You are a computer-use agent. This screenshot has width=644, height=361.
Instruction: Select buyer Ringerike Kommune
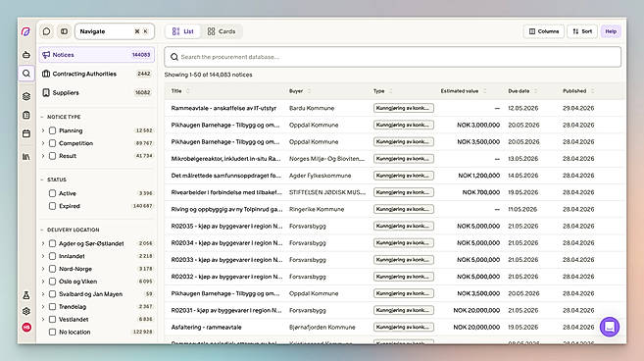pyautogui.click(x=317, y=209)
